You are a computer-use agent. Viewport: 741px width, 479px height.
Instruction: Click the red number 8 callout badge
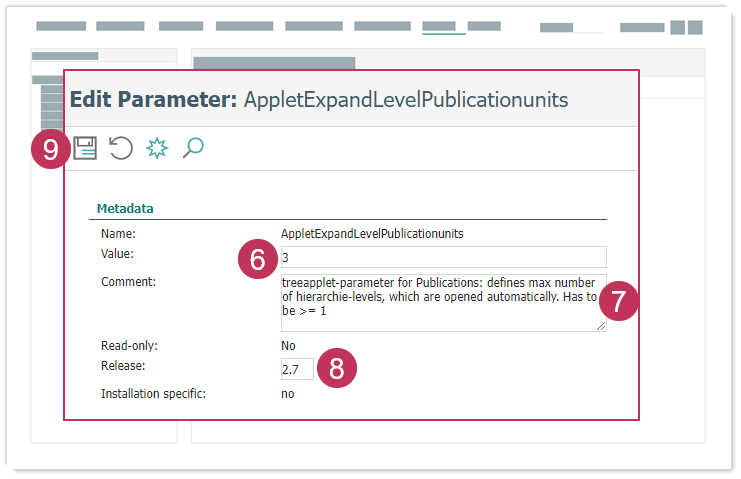[336, 368]
